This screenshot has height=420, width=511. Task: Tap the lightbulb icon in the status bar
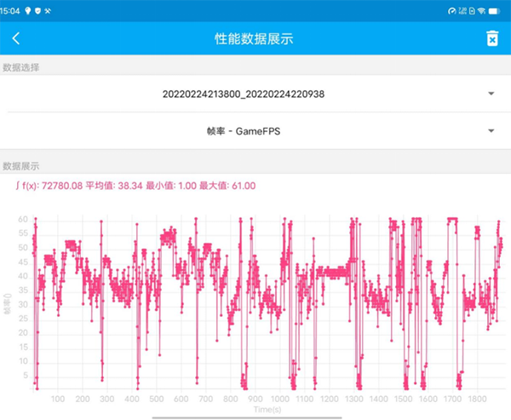(30, 9)
